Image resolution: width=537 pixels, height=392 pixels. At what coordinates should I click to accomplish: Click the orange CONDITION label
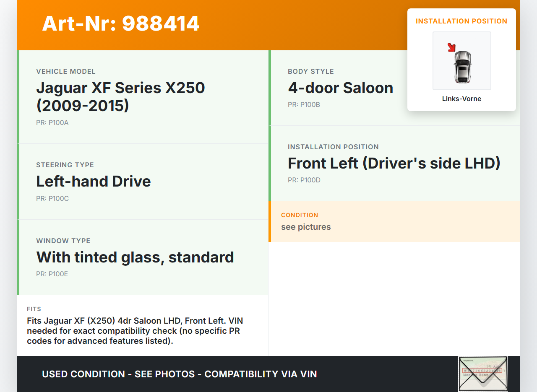click(x=300, y=215)
